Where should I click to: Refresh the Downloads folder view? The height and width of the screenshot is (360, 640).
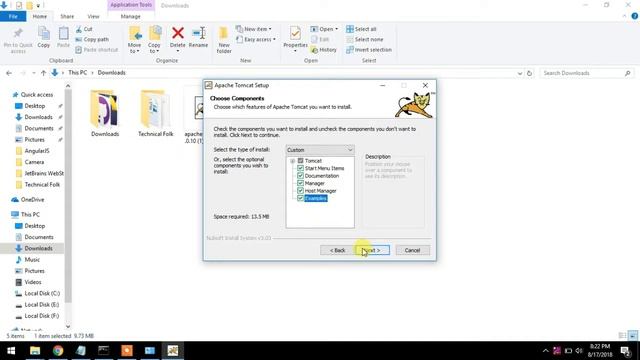click(x=529, y=73)
